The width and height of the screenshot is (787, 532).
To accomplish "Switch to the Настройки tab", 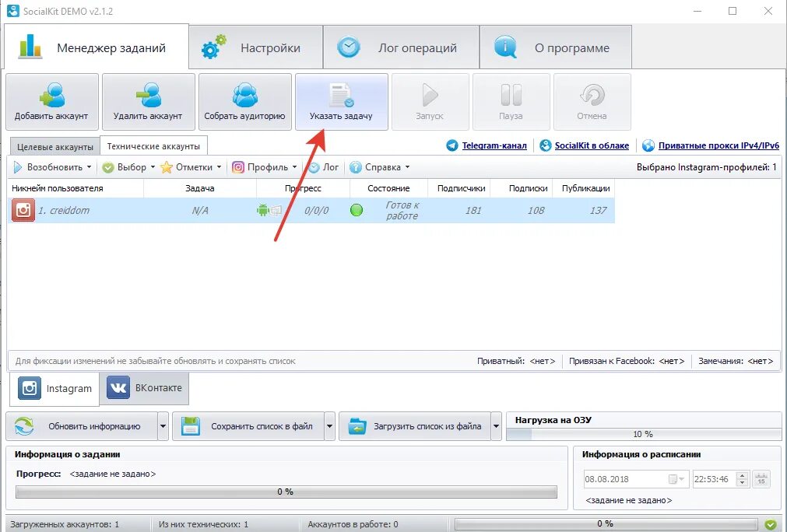I will pos(256,47).
